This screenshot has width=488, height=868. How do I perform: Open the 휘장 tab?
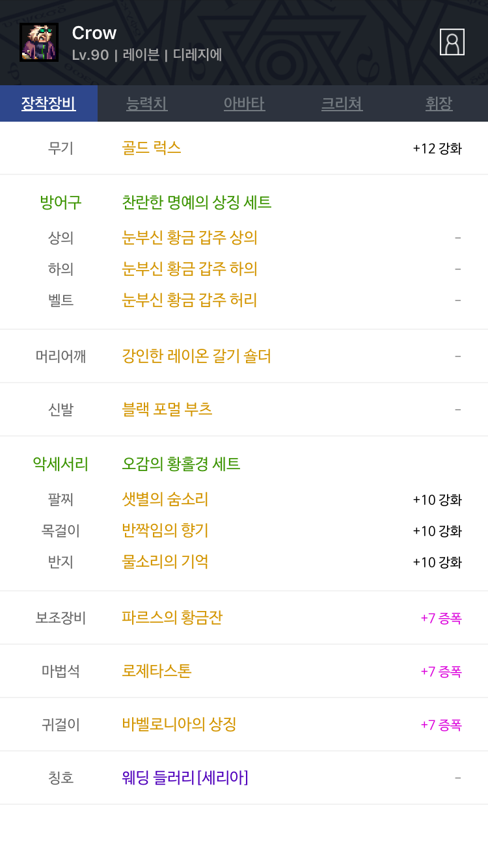click(439, 103)
